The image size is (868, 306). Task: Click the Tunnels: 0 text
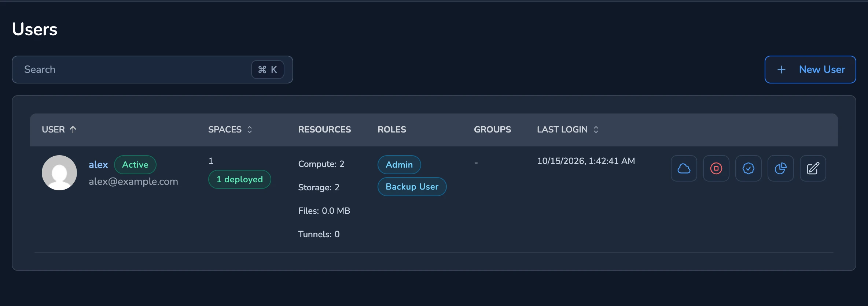pos(319,234)
